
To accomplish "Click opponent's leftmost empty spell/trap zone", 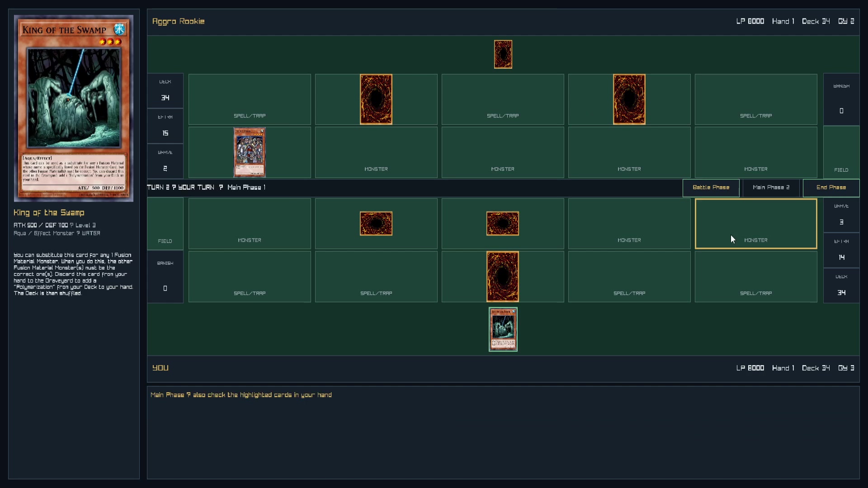I will [x=250, y=99].
